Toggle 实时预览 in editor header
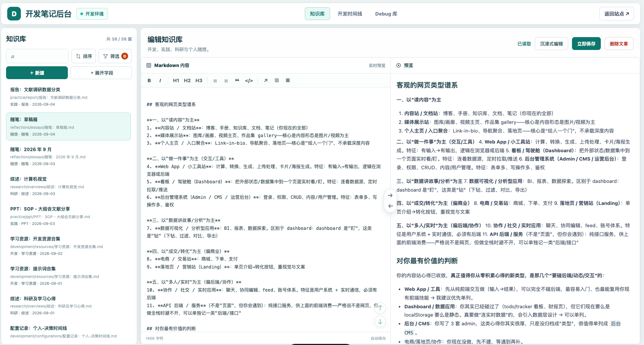This screenshot has width=644, height=345. tap(377, 66)
